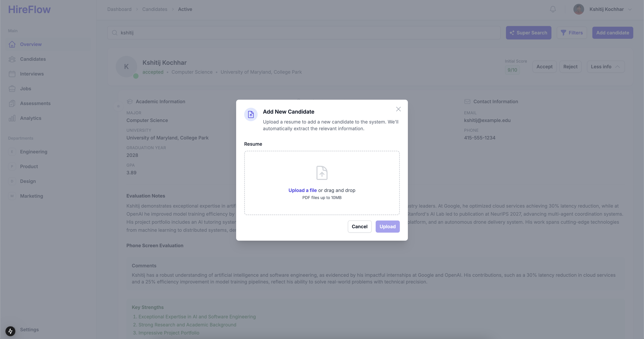Screen dimensions: 644x339
Task: Click the candidate search input field
Action: [304, 33]
